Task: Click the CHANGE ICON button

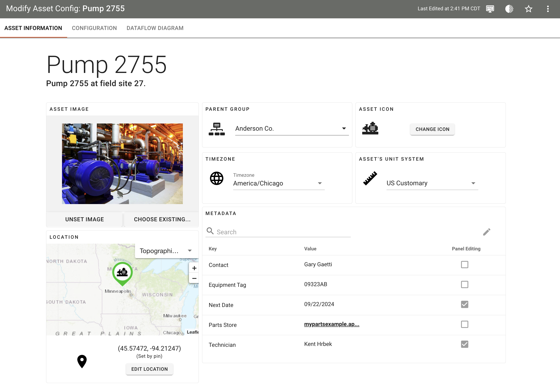Action: [432, 129]
